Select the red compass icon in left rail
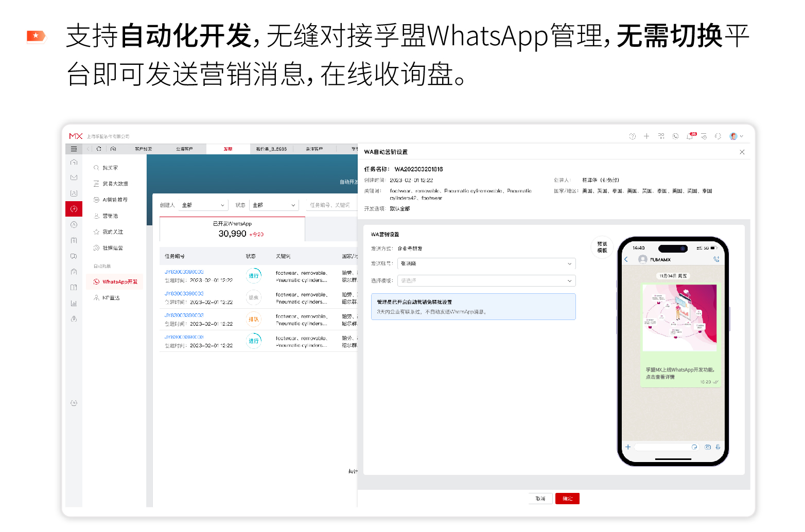The image size is (805, 532). pos(74,208)
